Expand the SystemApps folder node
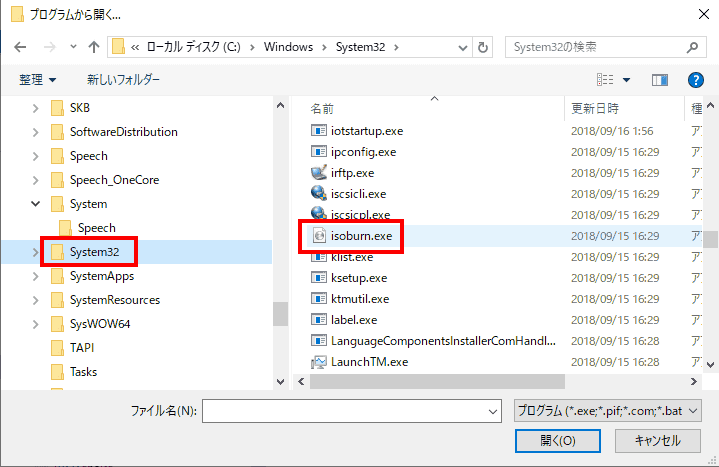Viewport: 719px width, 467px height. (35, 276)
